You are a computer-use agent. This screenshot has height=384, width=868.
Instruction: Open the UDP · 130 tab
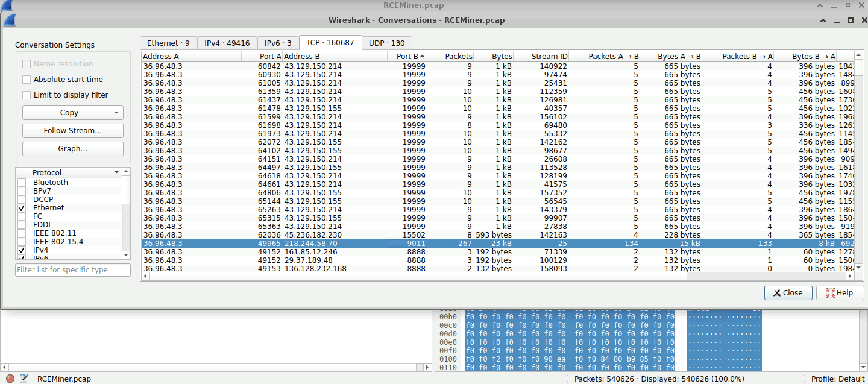point(387,43)
